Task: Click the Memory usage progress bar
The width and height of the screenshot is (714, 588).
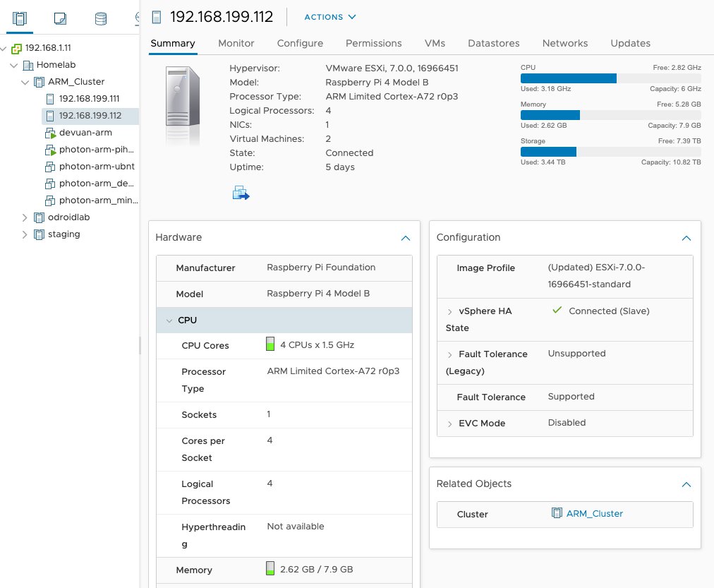Action: pos(610,115)
